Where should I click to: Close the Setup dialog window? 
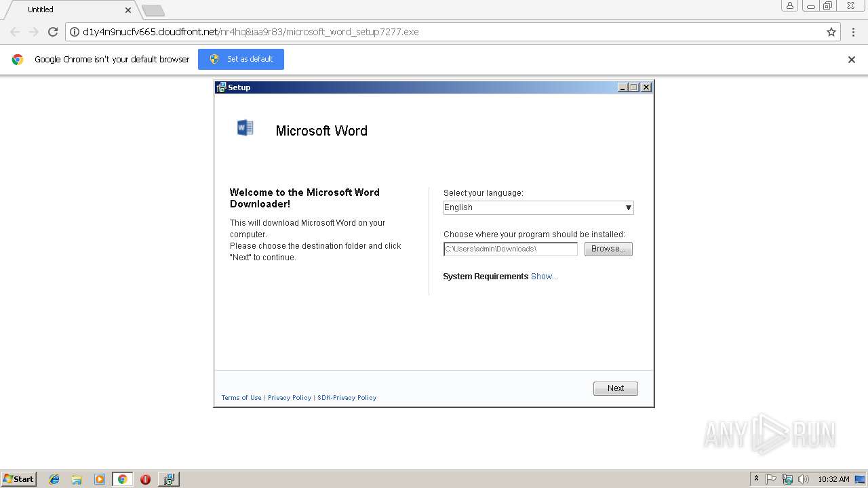pos(646,87)
